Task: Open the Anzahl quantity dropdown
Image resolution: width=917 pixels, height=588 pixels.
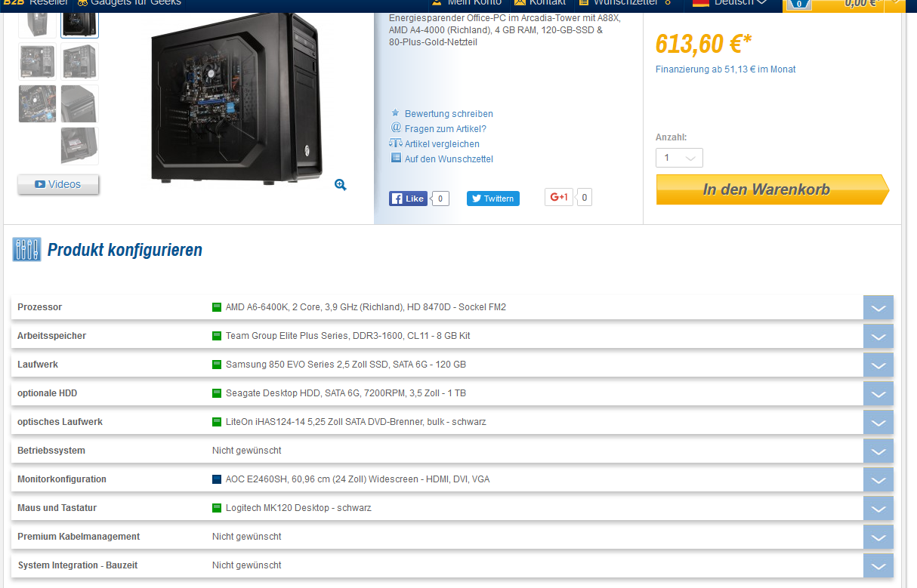Action: (x=679, y=158)
